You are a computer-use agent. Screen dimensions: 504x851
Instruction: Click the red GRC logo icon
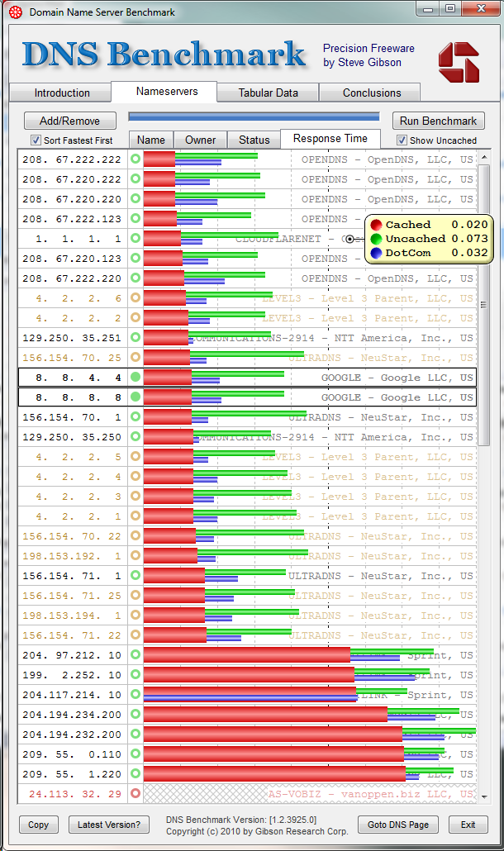(459, 63)
